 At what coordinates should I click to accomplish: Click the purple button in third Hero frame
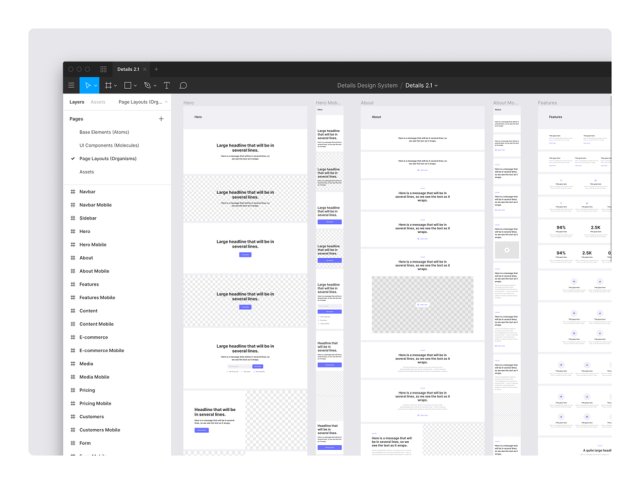tap(245, 255)
